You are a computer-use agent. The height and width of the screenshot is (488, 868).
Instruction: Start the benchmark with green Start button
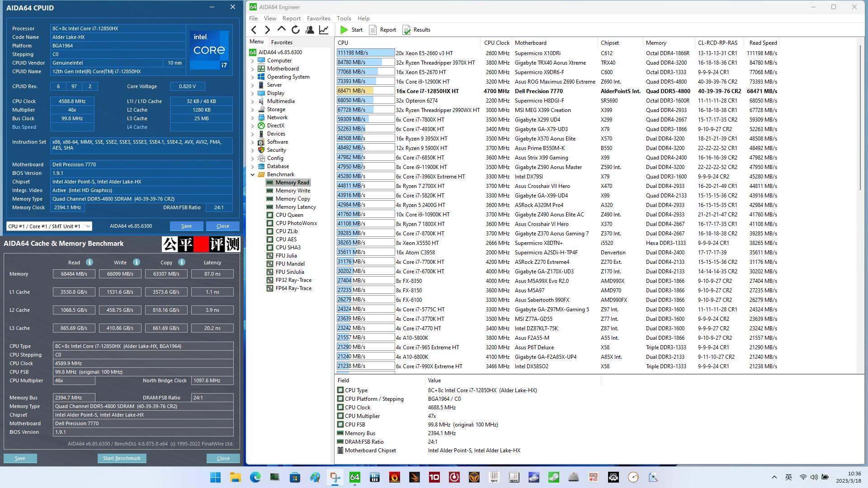351,30
